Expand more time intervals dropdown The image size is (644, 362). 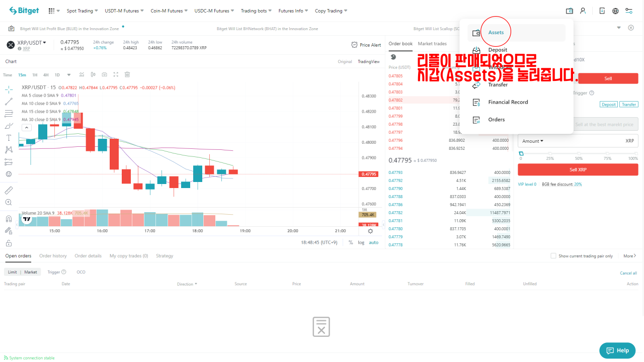tap(69, 75)
